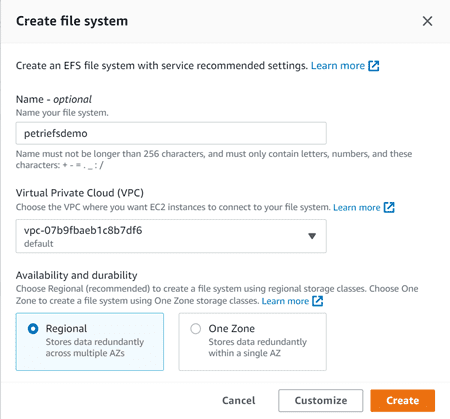Expand the VPC selector triangle arrow

coord(312,236)
